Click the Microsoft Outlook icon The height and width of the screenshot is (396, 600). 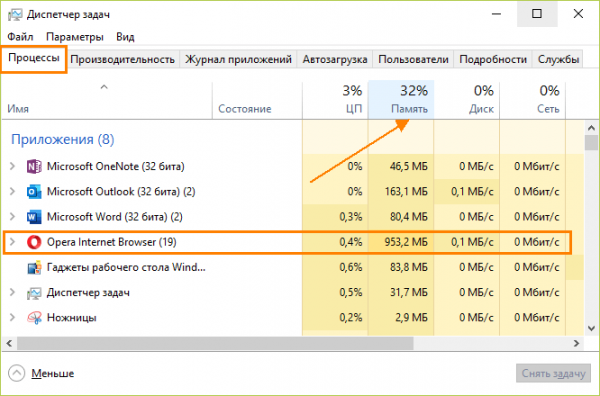click(34, 192)
